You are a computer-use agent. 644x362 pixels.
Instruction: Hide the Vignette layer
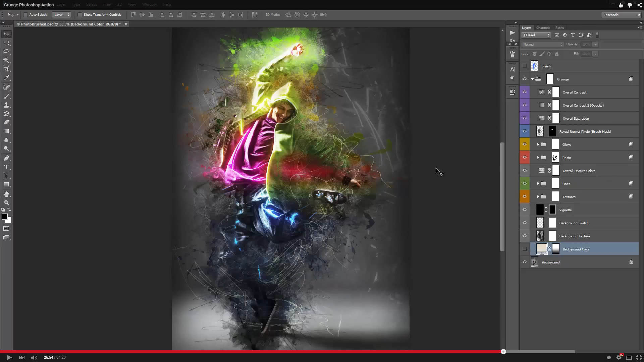click(525, 210)
